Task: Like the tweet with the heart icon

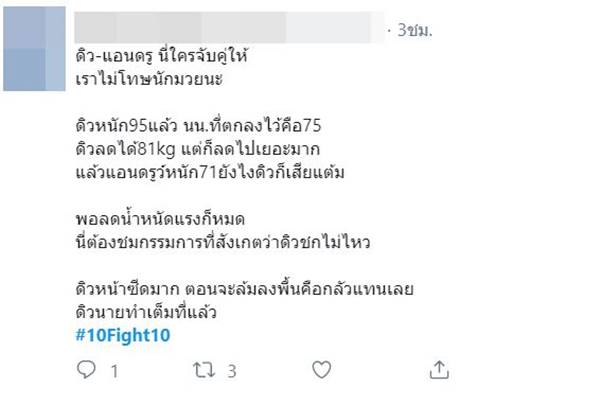Action: [x=321, y=370]
